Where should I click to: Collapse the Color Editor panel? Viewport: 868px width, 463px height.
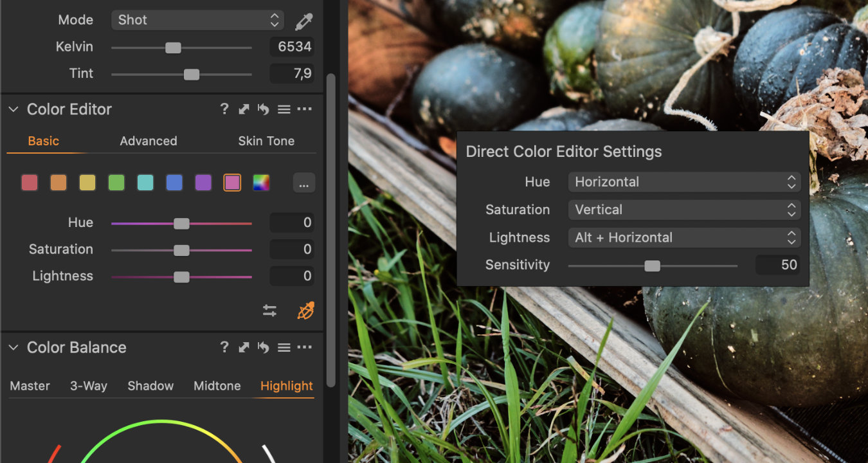tap(13, 109)
